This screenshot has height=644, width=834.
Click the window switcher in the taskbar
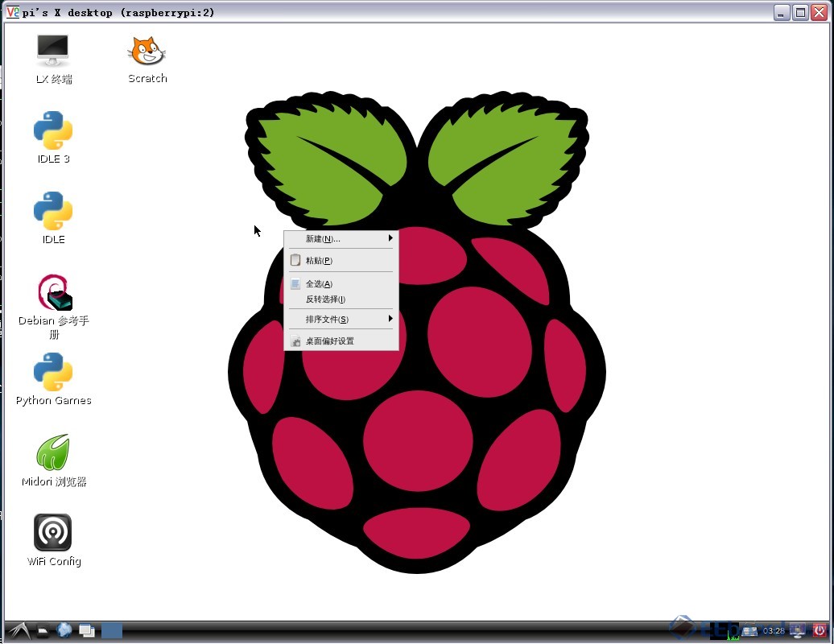pyautogui.click(x=85, y=630)
